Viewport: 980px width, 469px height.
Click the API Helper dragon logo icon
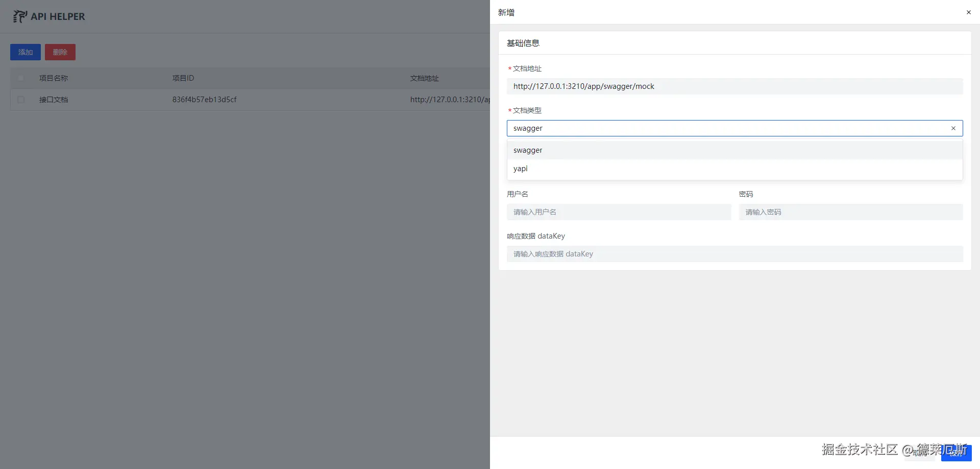pyautogui.click(x=19, y=16)
